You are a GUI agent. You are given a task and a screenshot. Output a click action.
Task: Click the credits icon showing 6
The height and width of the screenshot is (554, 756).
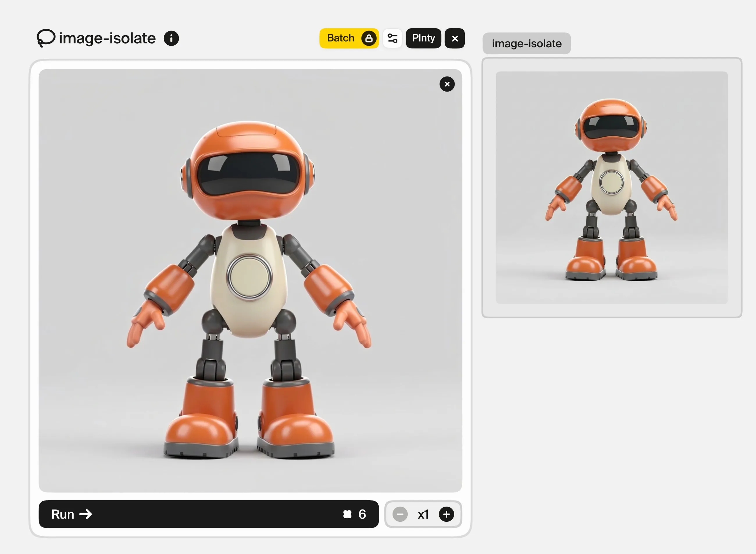coord(347,514)
